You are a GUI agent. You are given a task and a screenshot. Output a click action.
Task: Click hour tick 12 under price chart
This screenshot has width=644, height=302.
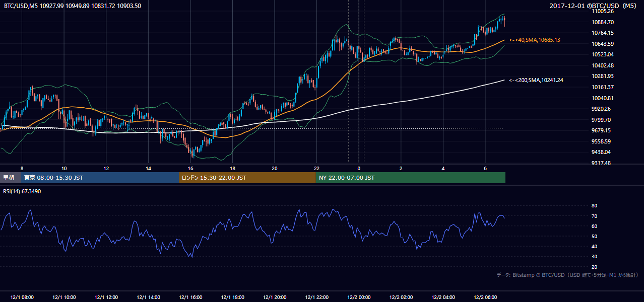[x=106, y=168]
